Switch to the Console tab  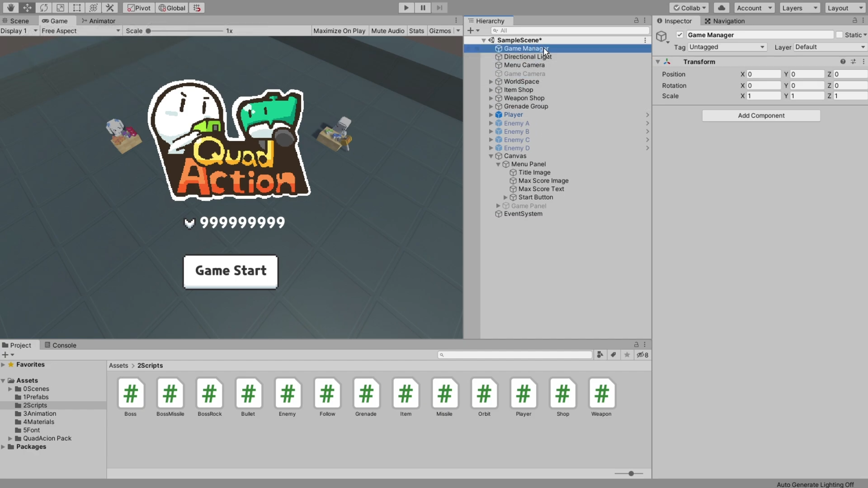click(60, 345)
